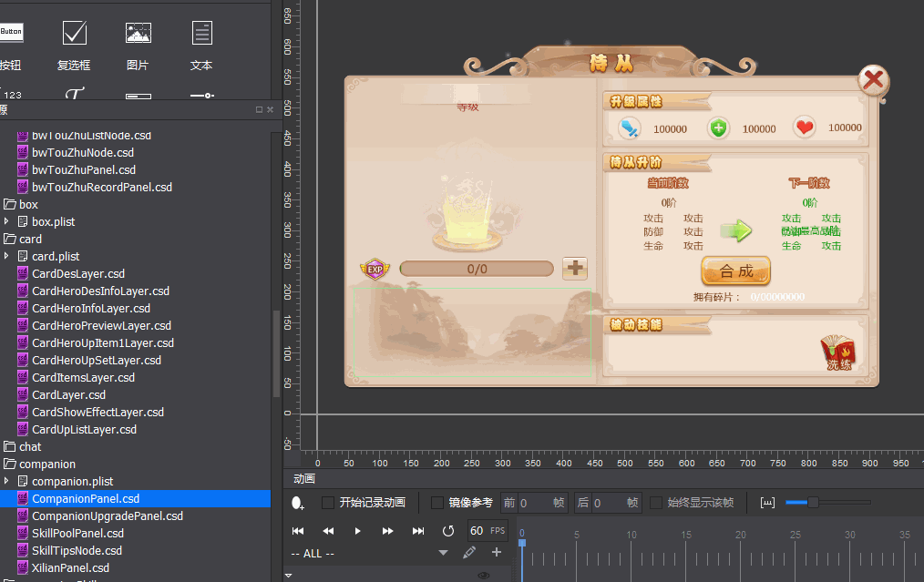
Task: Select the 复选框 (checkbox) widget icon
Action: pyautogui.click(x=74, y=34)
